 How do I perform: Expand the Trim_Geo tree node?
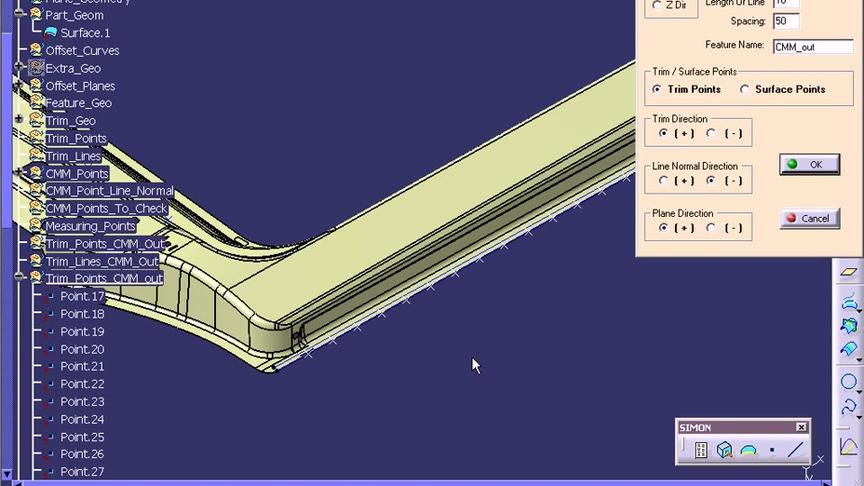click(19, 120)
